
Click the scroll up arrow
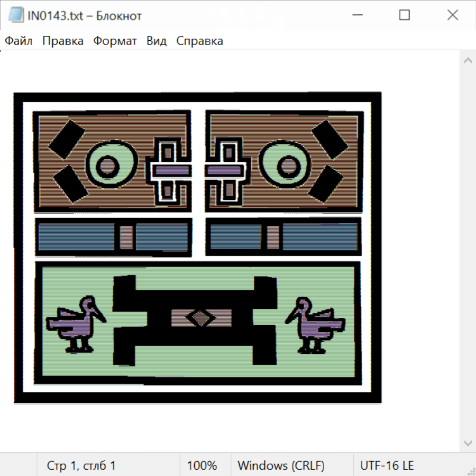468,61
